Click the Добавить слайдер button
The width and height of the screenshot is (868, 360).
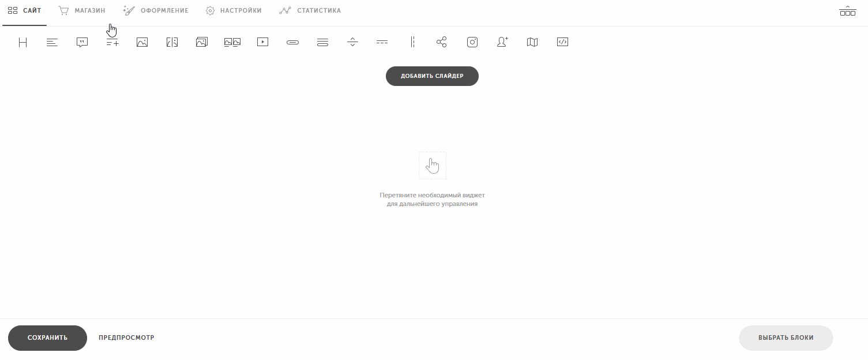tap(432, 76)
